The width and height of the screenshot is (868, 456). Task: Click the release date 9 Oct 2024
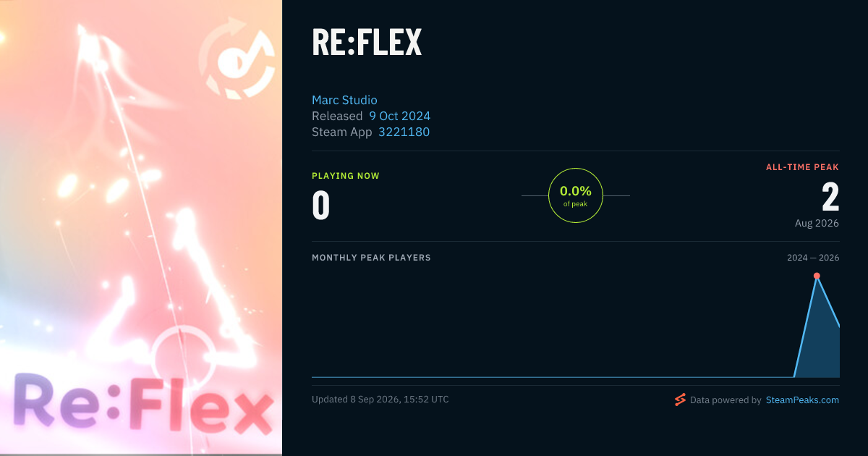(399, 116)
